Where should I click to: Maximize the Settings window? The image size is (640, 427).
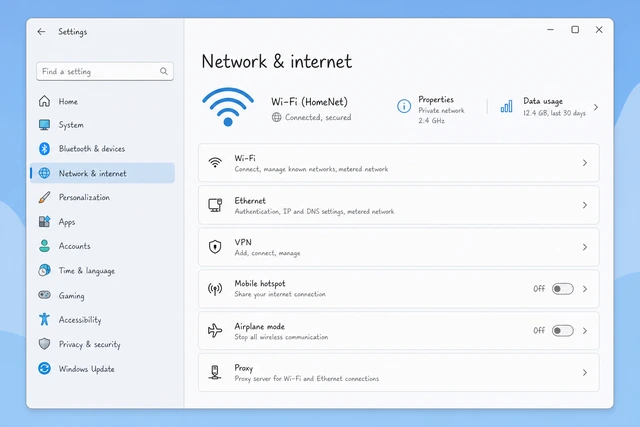point(575,29)
